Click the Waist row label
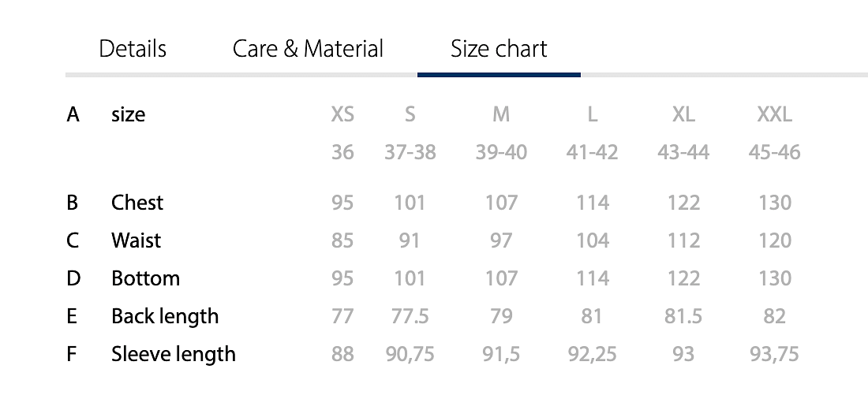This screenshot has height=410, width=868. (137, 240)
